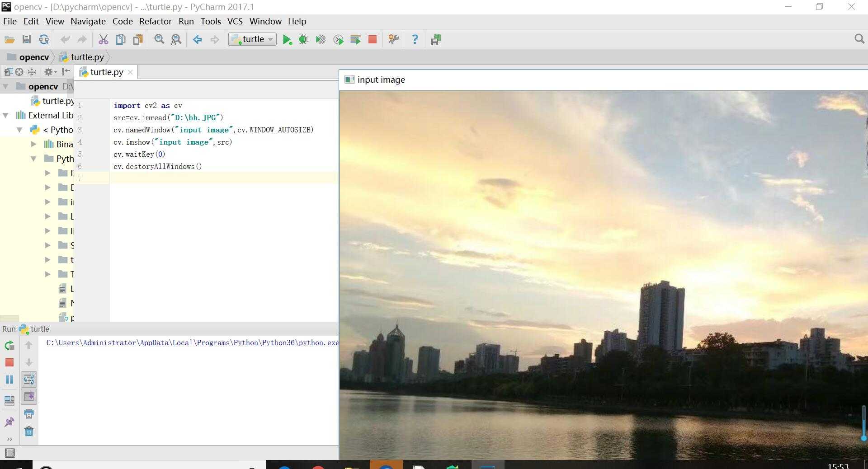The image size is (868, 469).
Task: Cut selection with the scissors icon
Action: pos(104,40)
